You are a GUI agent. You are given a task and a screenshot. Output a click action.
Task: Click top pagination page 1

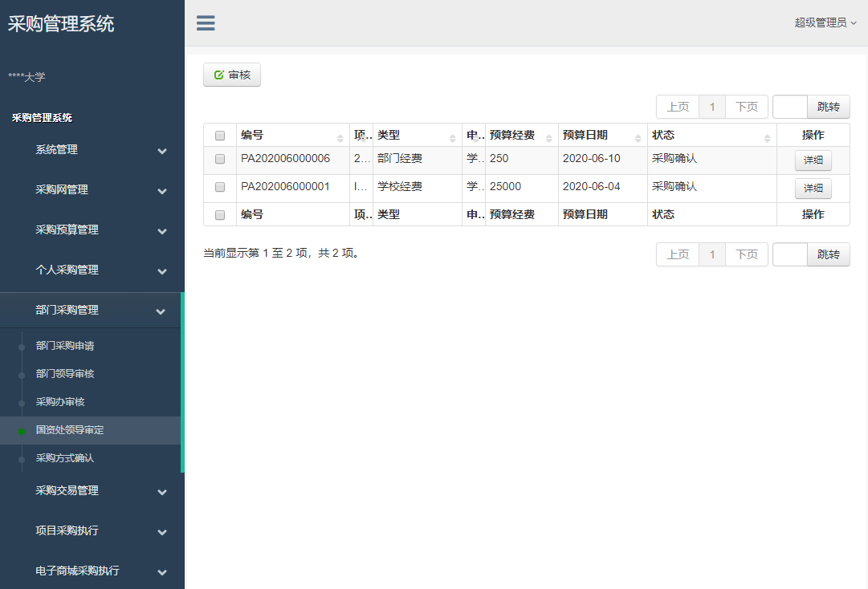pos(712,107)
